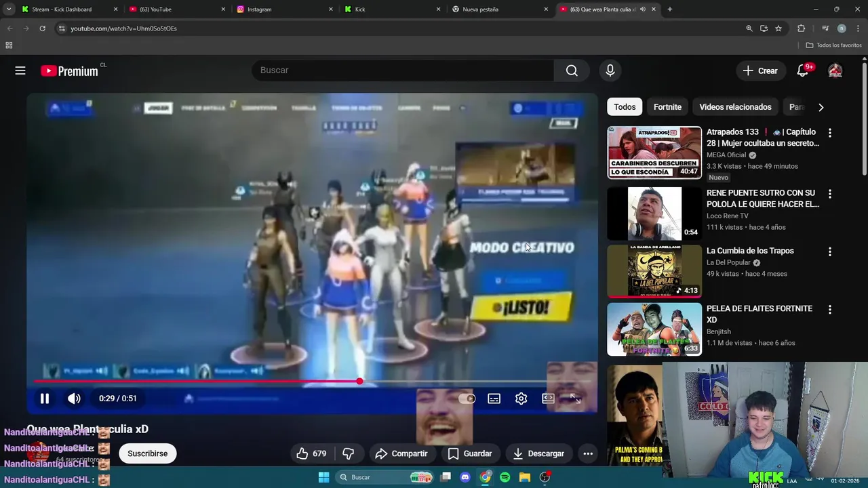Open the tab search dropdown arrow
The width and height of the screenshot is (868, 488).
click(x=9, y=9)
